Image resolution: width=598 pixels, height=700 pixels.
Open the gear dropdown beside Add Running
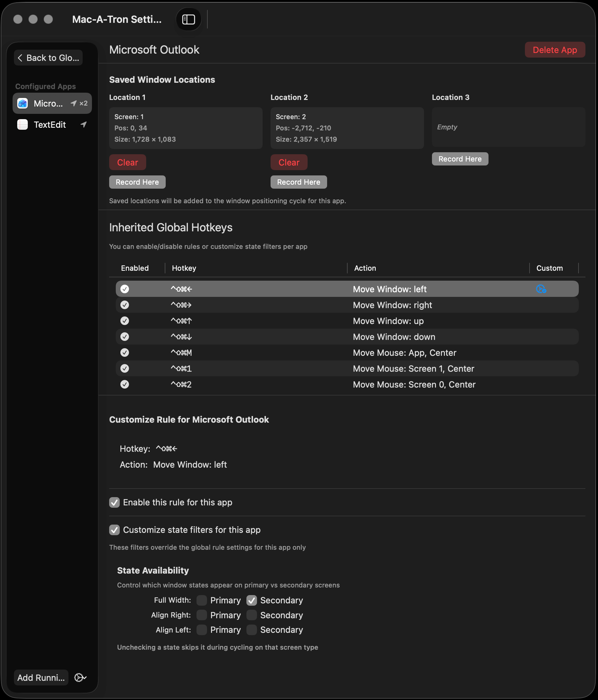point(80,678)
